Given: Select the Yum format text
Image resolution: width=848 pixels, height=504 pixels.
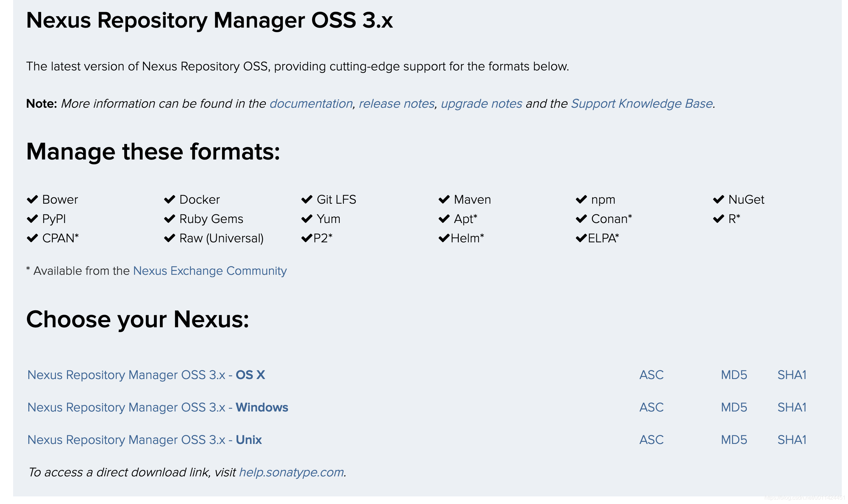Looking at the screenshot, I should pos(329,219).
